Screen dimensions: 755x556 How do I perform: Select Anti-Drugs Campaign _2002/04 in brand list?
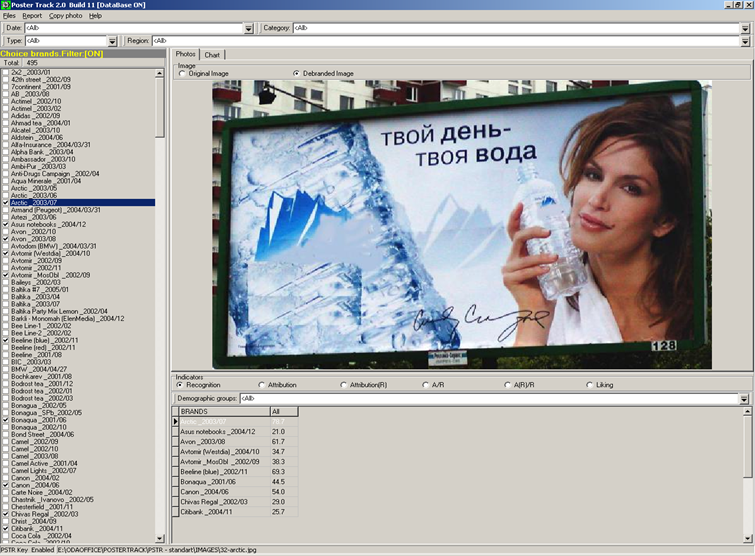[x=55, y=174]
